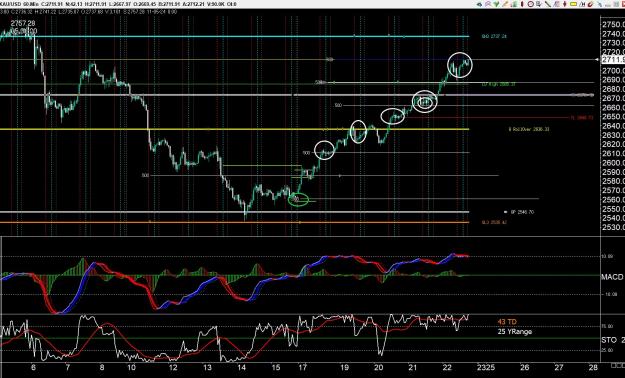
Task: Click date 10 on the time axis
Action: tap(132, 367)
